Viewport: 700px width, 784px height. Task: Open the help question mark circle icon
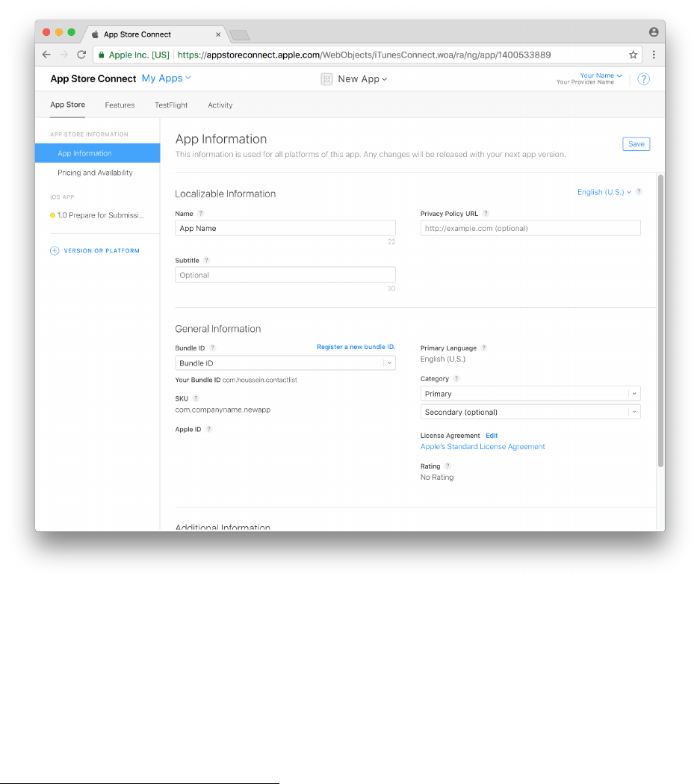click(x=643, y=79)
